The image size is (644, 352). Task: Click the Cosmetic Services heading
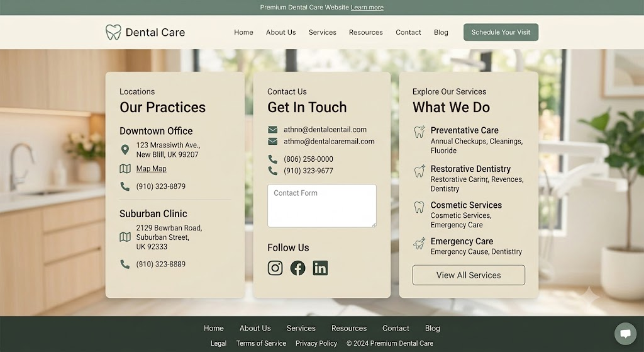point(466,205)
